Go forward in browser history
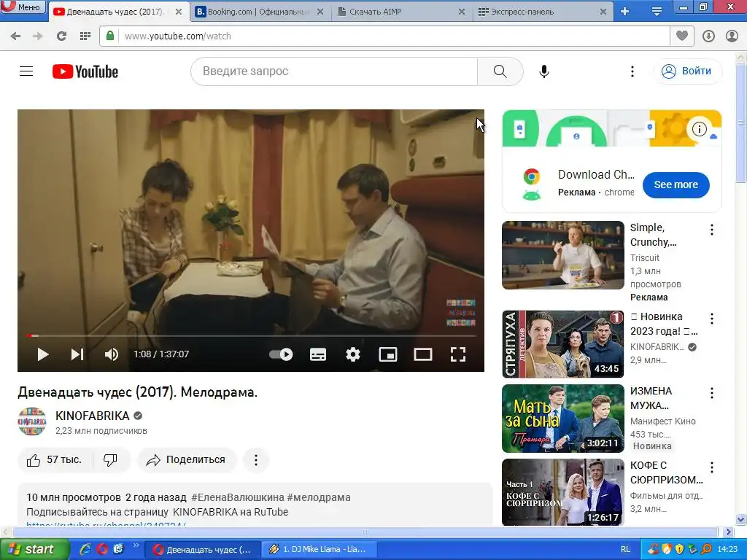This screenshot has height=560, width=747. [x=38, y=36]
